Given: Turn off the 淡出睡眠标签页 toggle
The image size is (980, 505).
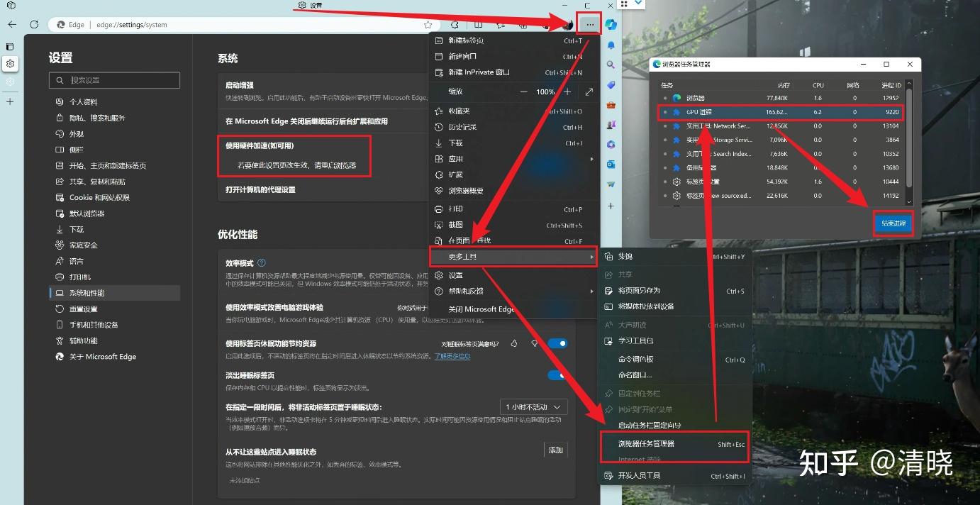Looking at the screenshot, I should click(x=559, y=374).
